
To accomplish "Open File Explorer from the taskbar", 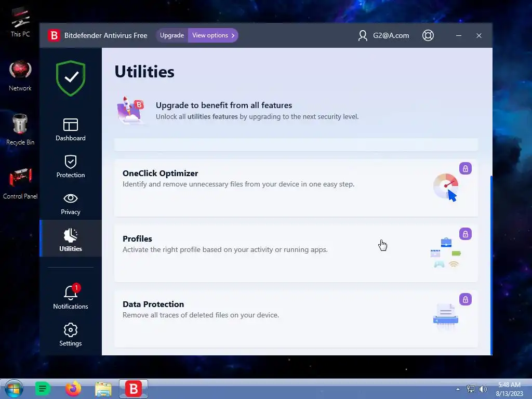I will pos(103,389).
